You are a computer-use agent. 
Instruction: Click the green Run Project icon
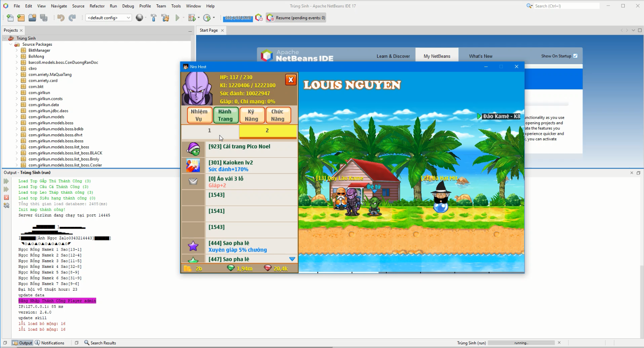pos(177,18)
